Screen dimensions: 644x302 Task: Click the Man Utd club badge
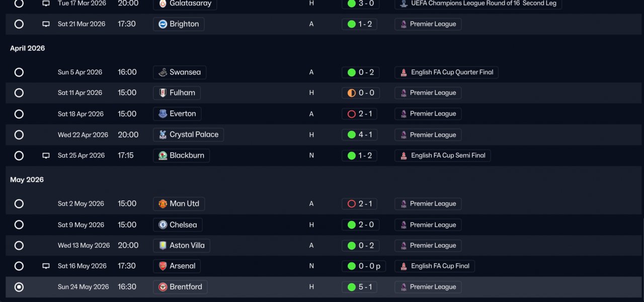coord(163,204)
